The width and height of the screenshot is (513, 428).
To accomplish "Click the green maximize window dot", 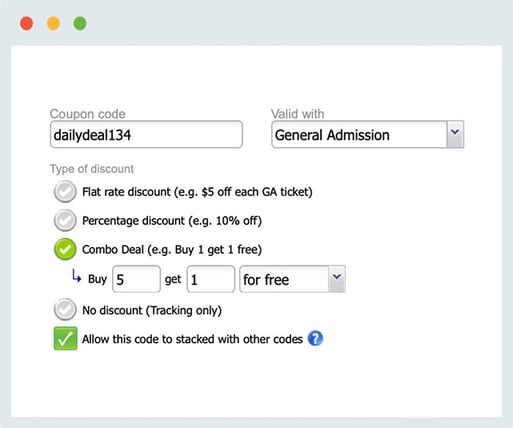I will click(80, 24).
